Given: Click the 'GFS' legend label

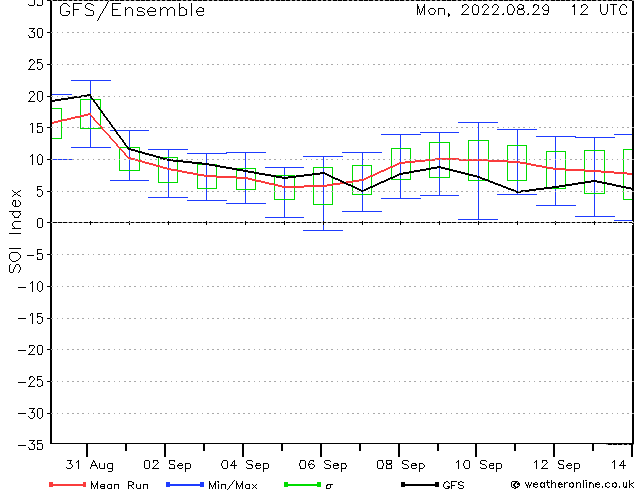Looking at the screenshot, I should [x=453, y=485].
